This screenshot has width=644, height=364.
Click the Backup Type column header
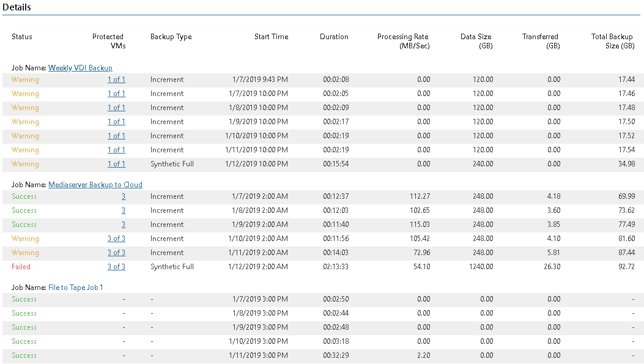[x=171, y=37]
